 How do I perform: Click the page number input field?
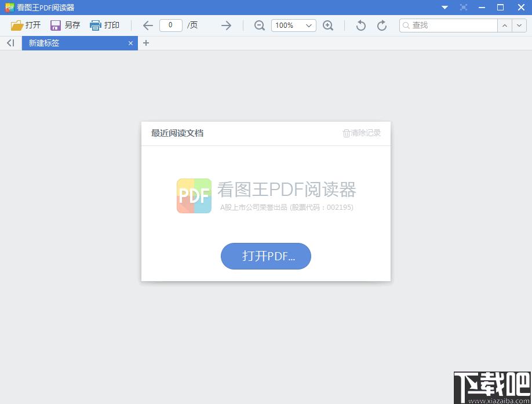pyautogui.click(x=170, y=26)
